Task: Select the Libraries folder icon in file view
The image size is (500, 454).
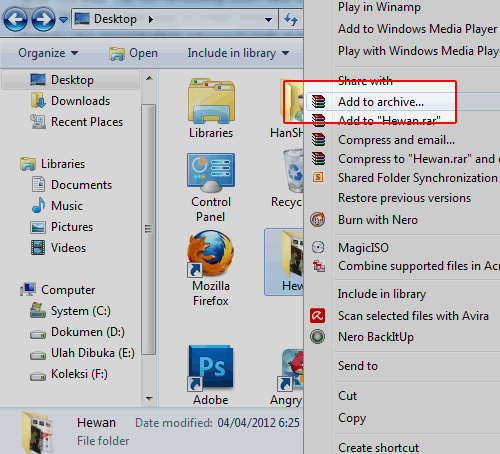Action: 211,109
